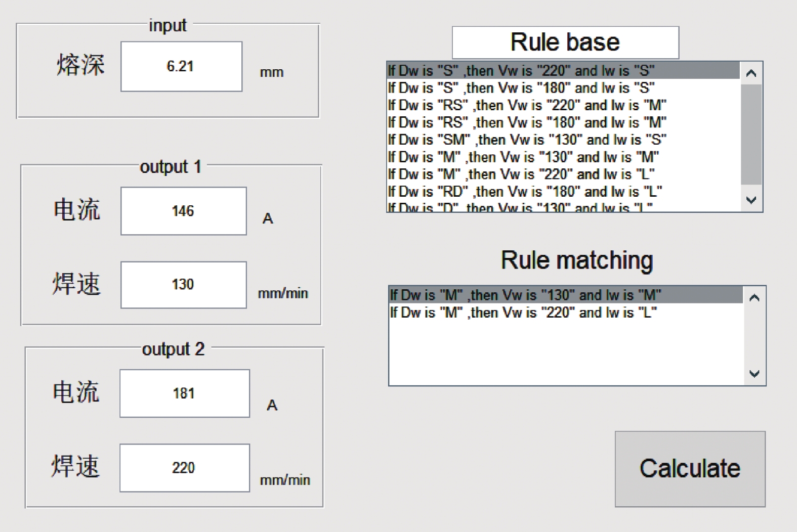
Task: Click the Calculate button
Action: pos(690,469)
